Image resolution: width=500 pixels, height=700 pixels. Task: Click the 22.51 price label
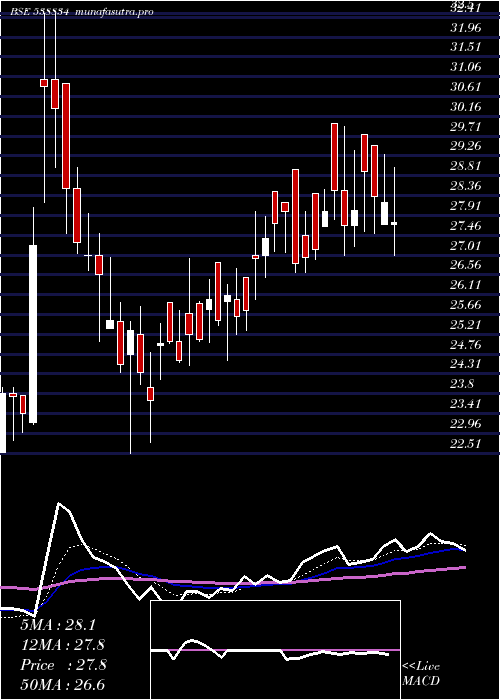pyautogui.click(x=466, y=443)
